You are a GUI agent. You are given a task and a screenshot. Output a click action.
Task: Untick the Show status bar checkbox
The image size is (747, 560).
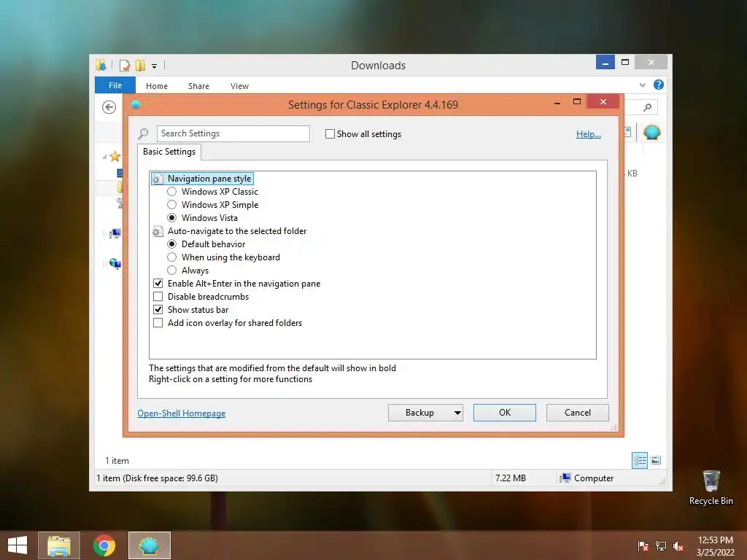click(x=158, y=309)
